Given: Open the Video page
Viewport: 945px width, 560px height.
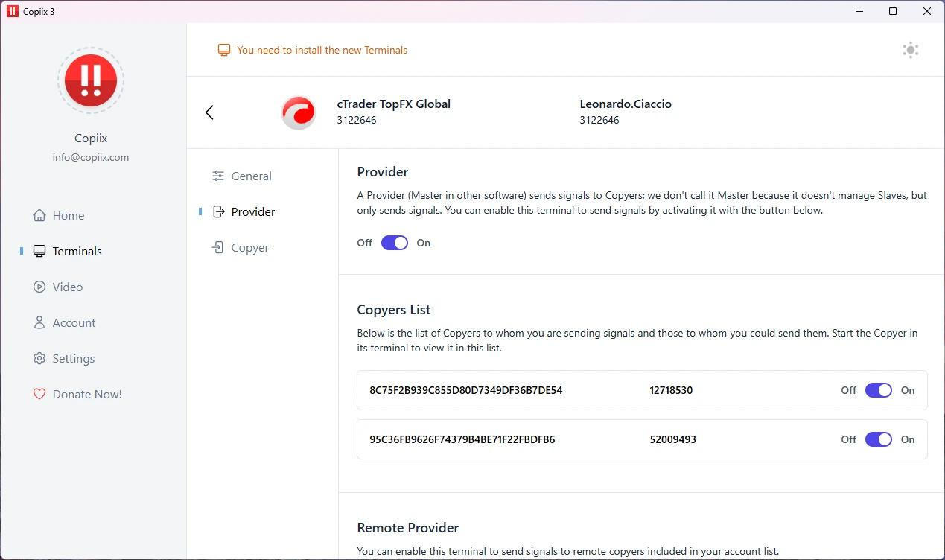Looking at the screenshot, I should tap(67, 287).
